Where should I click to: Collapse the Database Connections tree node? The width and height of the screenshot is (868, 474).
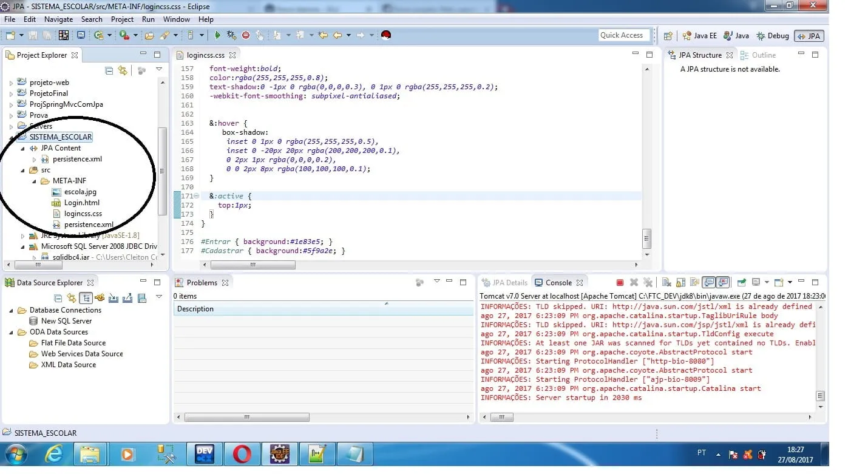point(11,310)
